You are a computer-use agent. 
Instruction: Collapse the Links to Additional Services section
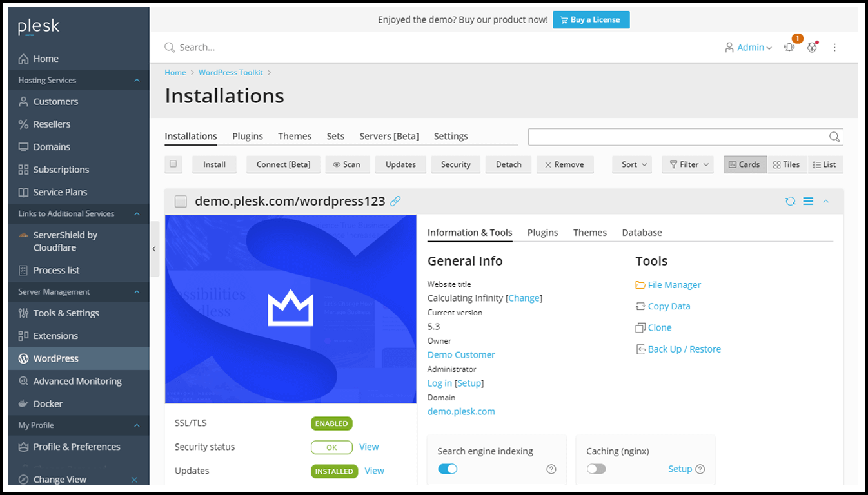(x=137, y=214)
